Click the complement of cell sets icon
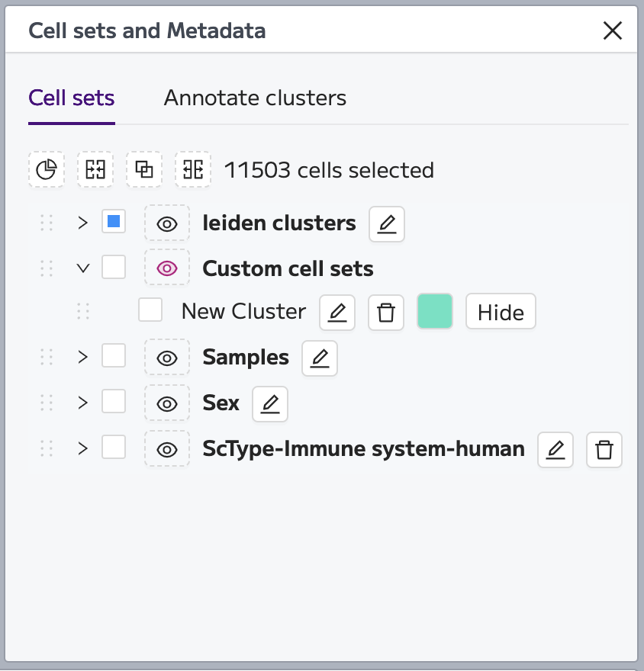The height and width of the screenshot is (671, 644). click(193, 169)
